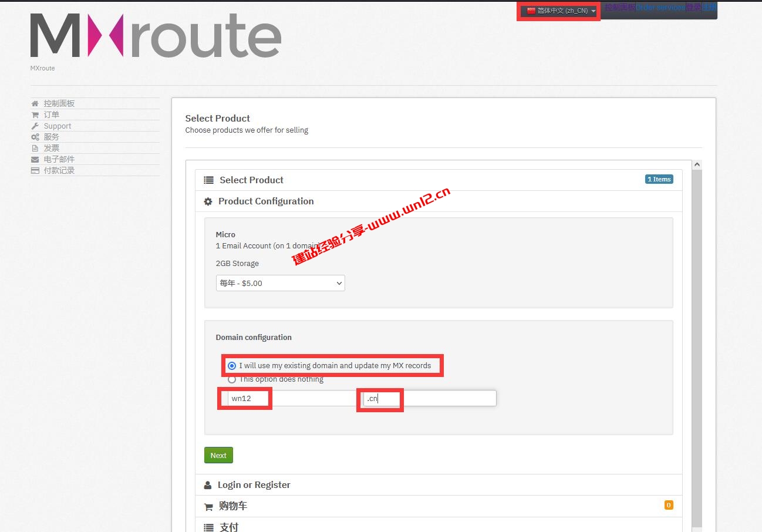
Task: Click the credit card icon beside 付款记录
Action: point(35,171)
